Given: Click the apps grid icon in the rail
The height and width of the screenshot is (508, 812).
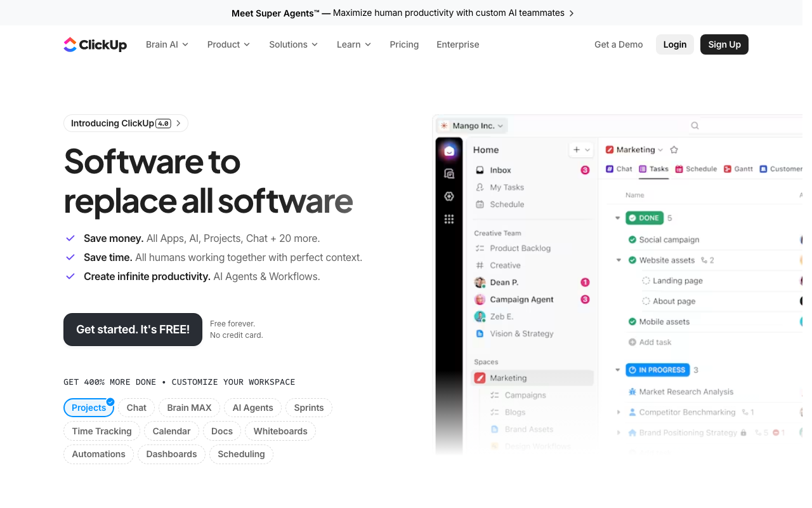Looking at the screenshot, I should click(449, 218).
